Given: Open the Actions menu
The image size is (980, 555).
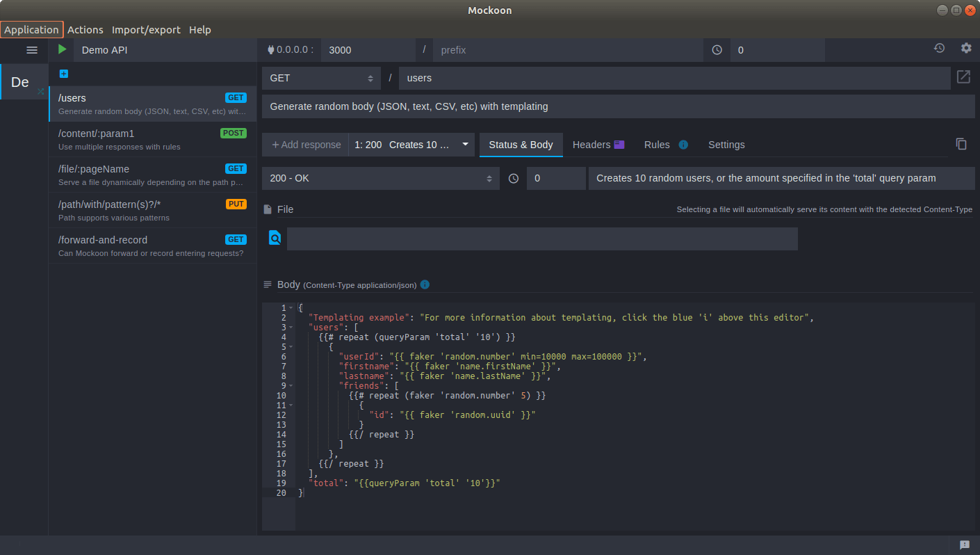Looking at the screenshot, I should click(85, 29).
